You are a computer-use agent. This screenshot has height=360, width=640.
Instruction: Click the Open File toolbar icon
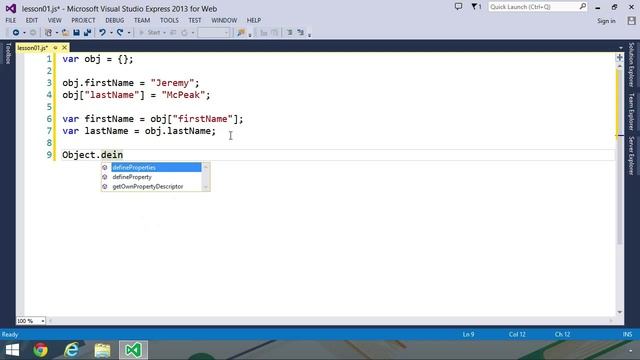pyautogui.click(x=65, y=33)
